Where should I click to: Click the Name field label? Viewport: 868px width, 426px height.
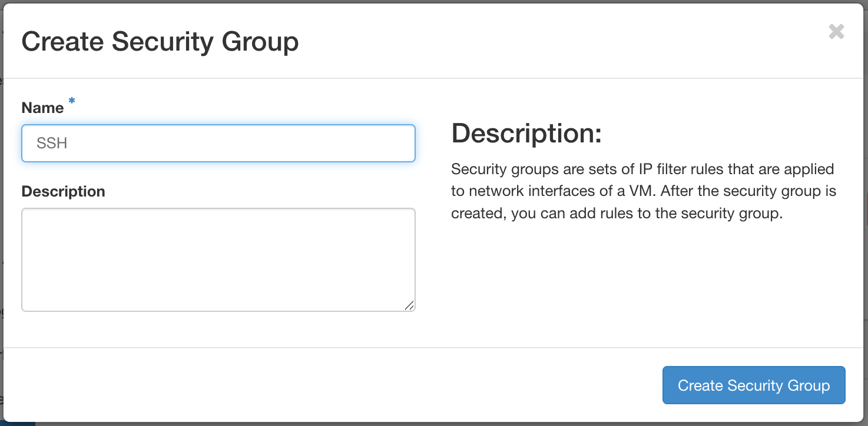(x=42, y=108)
